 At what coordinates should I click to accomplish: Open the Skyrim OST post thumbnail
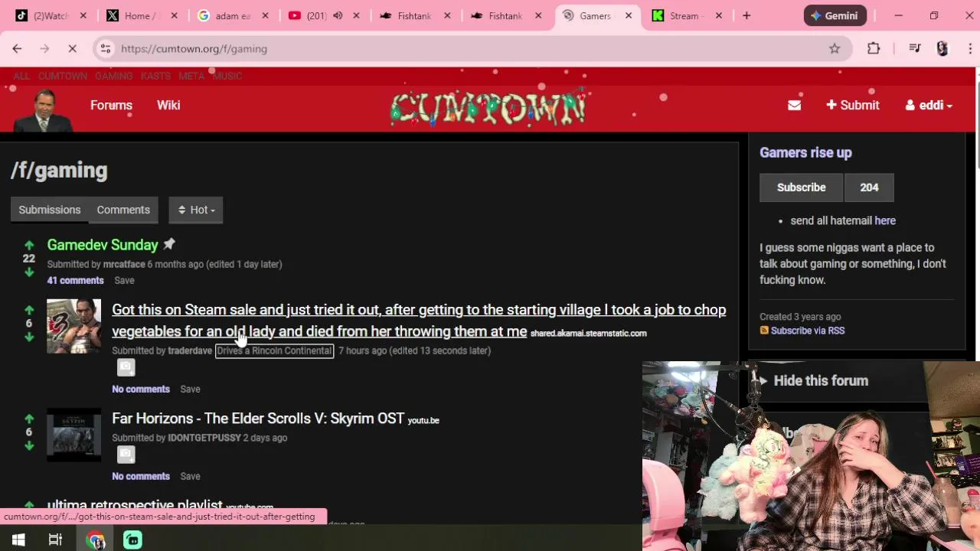(x=73, y=435)
